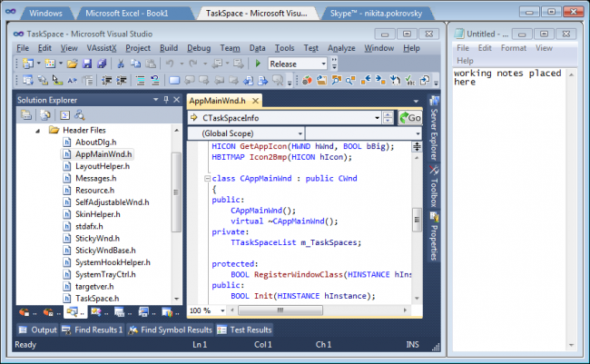Open the Debug menu

point(198,47)
